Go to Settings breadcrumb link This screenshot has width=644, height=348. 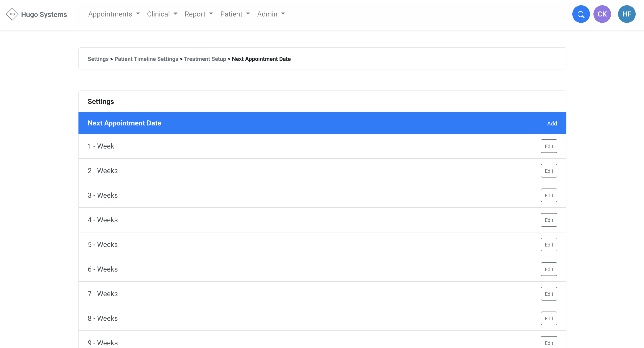pyautogui.click(x=98, y=59)
